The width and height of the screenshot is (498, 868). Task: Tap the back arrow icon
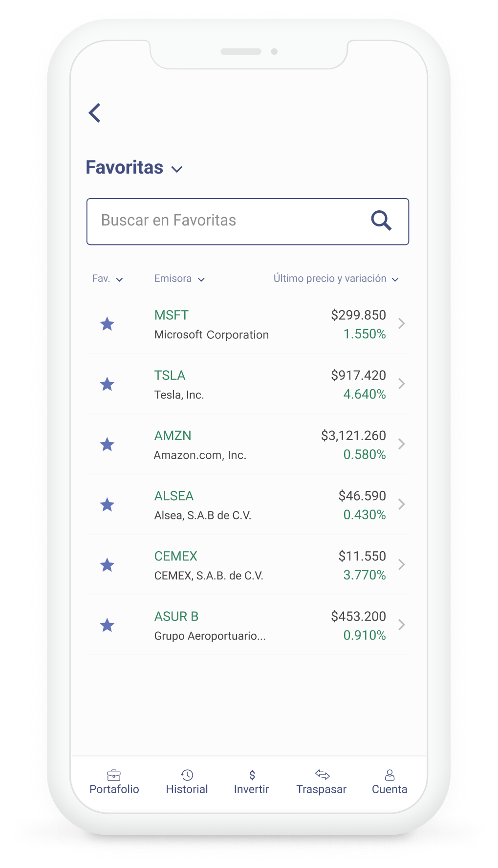[x=94, y=113]
